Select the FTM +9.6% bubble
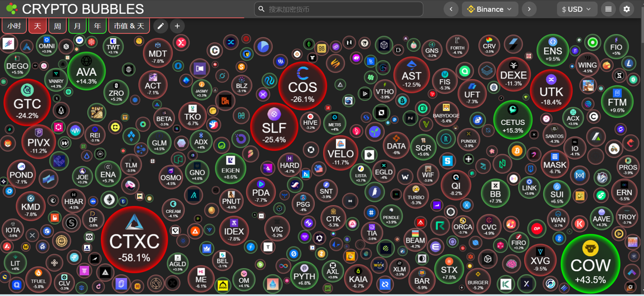644x296 pixels. [617, 101]
